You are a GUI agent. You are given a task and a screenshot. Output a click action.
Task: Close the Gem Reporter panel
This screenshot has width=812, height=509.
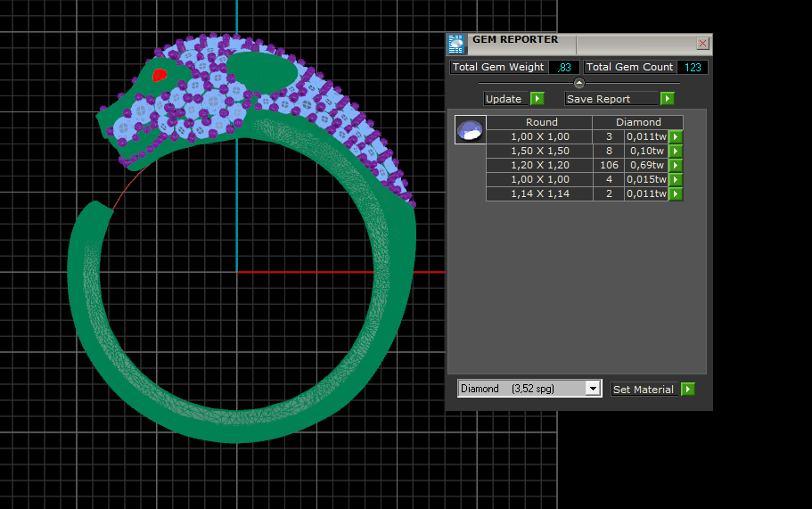702,43
